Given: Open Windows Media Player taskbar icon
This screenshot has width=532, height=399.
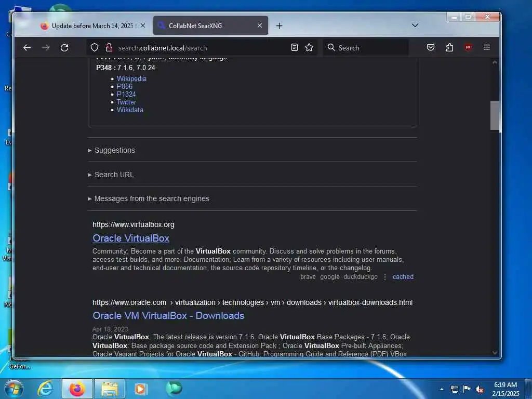Looking at the screenshot, I should [141, 389].
